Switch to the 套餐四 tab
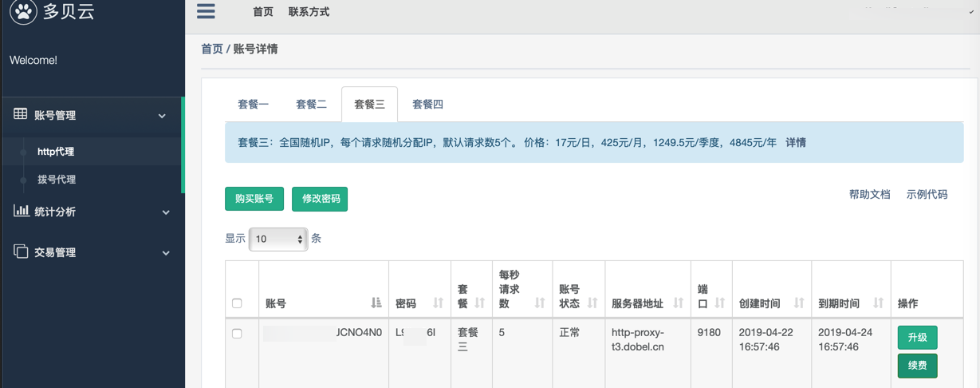The image size is (980, 388). click(x=427, y=105)
